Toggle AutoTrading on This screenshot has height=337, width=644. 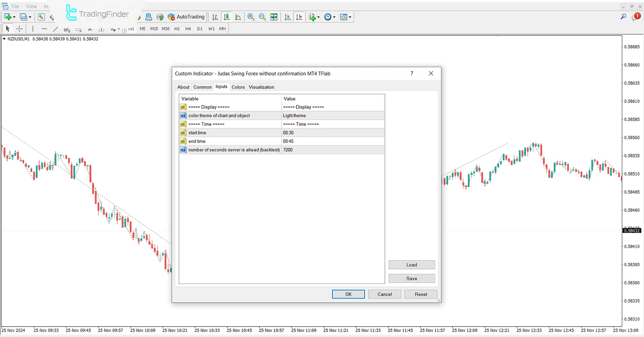pos(186,17)
